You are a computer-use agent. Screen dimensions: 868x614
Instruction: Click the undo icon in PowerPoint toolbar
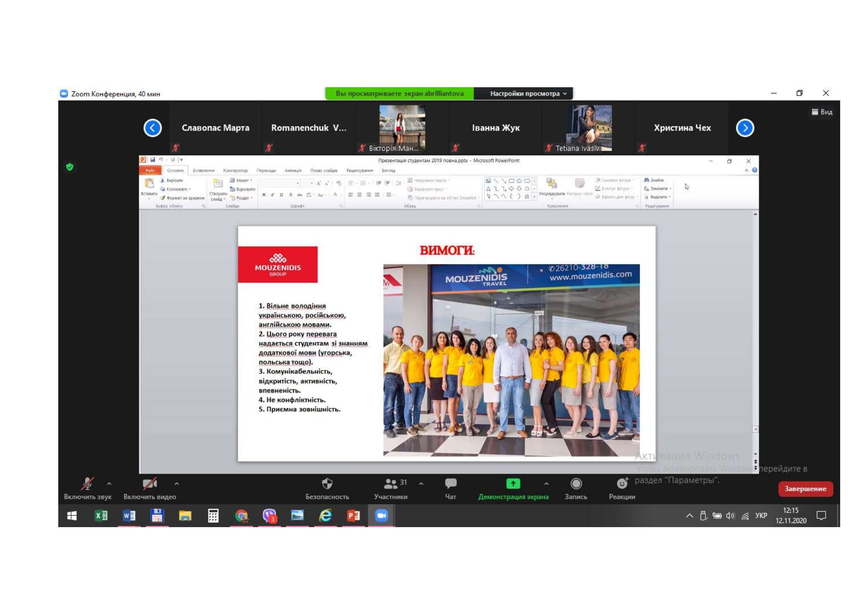pyautogui.click(x=161, y=160)
